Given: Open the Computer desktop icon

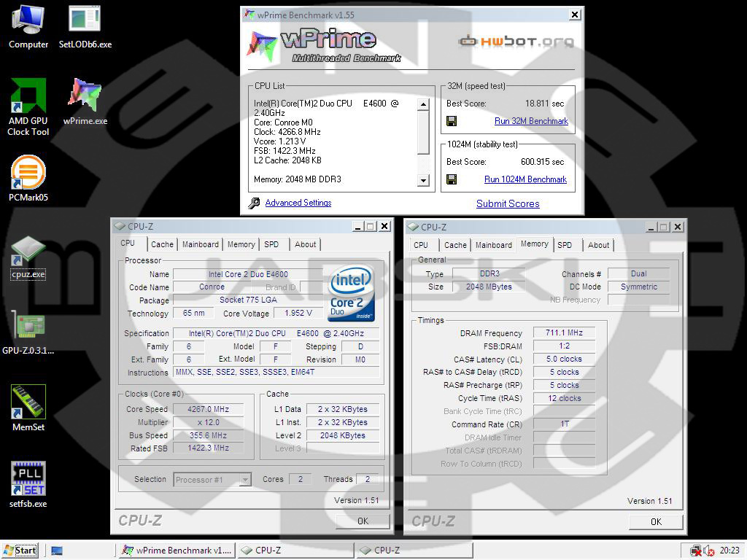Looking at the screenshot, I should [28, 27].
